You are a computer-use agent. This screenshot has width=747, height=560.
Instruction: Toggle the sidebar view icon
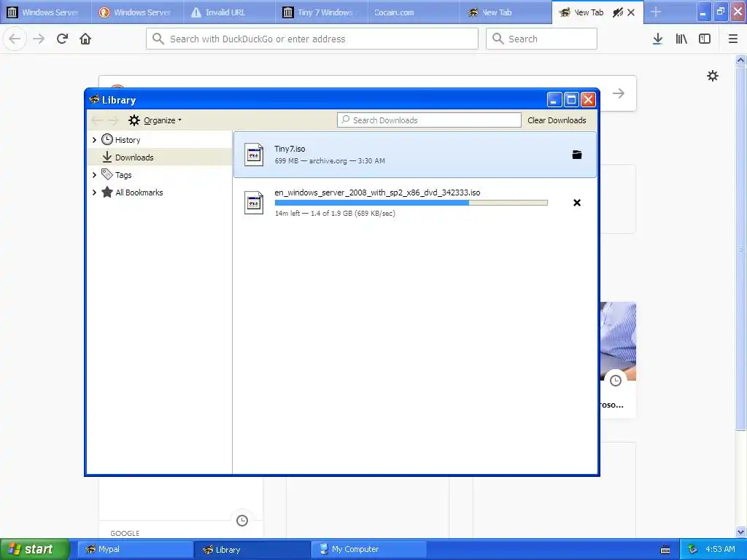coord(705,39)
